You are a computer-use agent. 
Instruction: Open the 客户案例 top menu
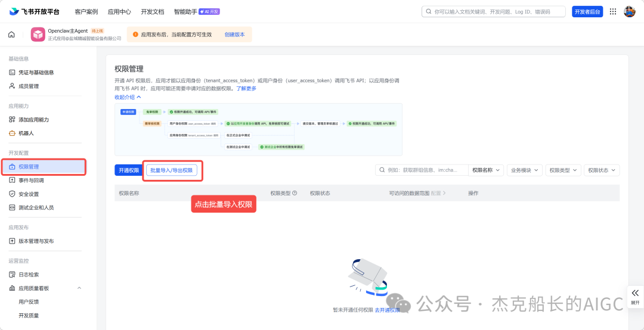pos(86,12)
